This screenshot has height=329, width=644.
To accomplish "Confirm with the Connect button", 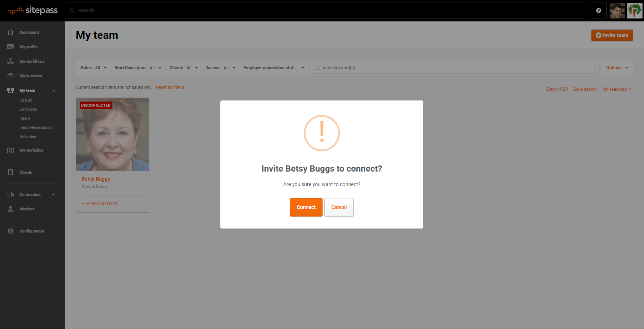I will tap(306, 207).
